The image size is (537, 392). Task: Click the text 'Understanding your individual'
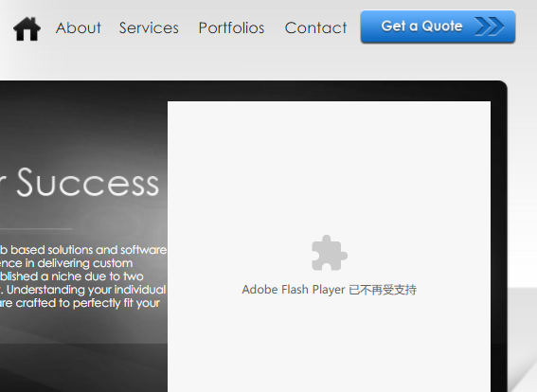86,290
